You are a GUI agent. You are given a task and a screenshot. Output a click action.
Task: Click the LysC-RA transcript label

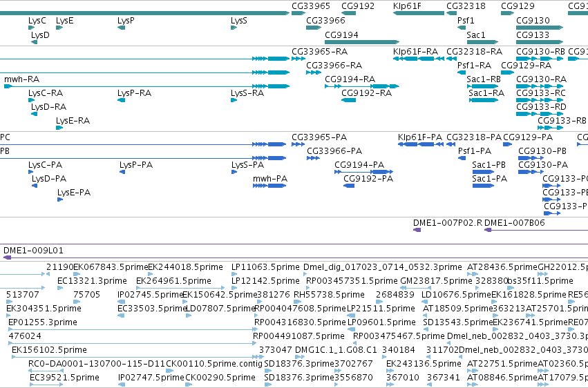point(46,93)
